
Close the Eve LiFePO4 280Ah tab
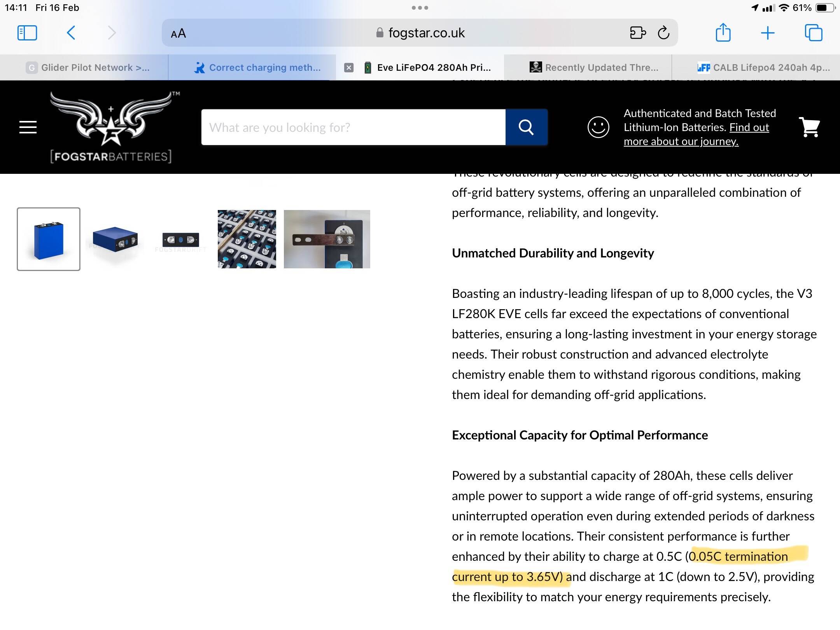click(x=349, y=68)
